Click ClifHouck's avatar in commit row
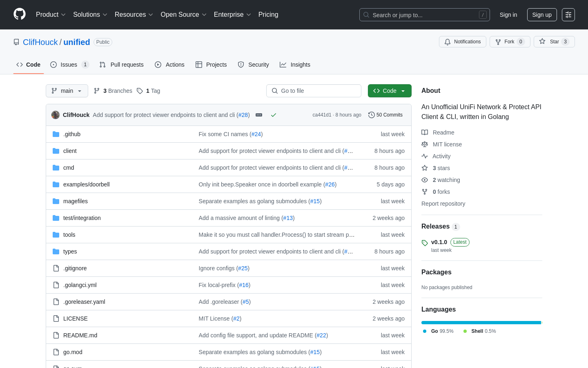Screen dimensions: 588x368 click(56, 115)
